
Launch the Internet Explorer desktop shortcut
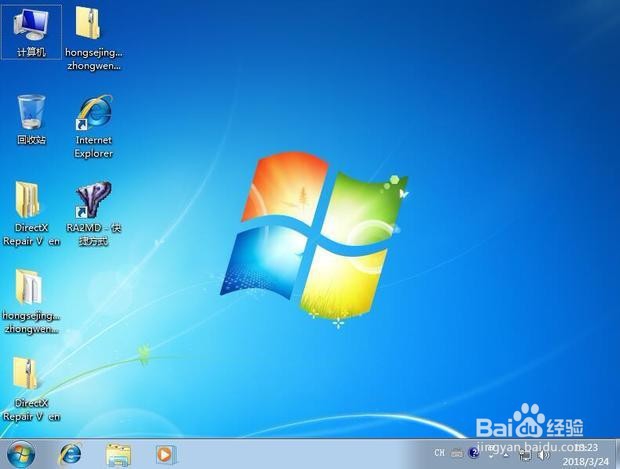(x=93, y=126)
